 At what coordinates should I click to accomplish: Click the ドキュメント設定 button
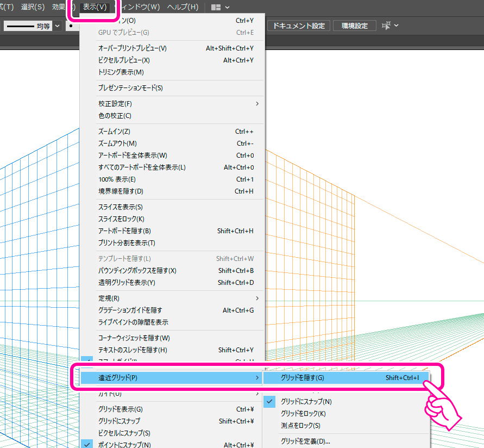299,26
